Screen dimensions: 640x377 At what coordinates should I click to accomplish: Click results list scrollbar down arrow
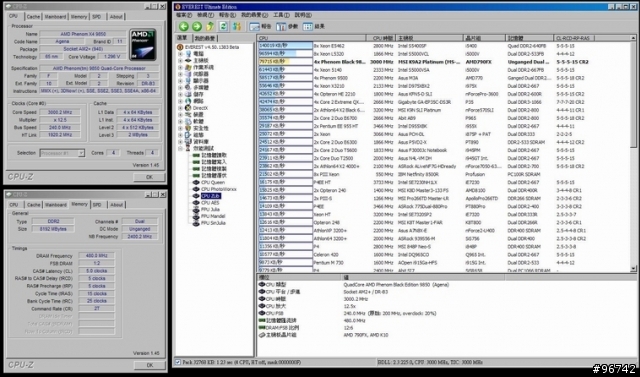pyautogui.click(x=633, y=269)
